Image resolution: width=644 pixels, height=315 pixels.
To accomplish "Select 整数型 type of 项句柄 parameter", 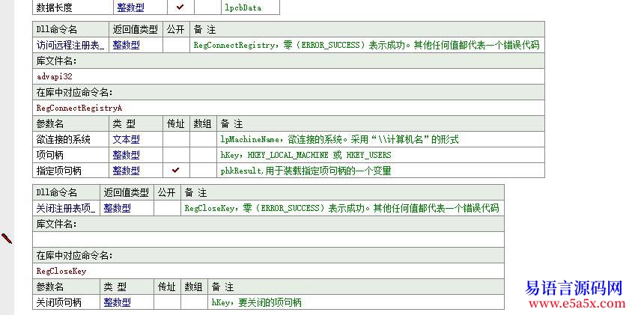I will (126, 155).
